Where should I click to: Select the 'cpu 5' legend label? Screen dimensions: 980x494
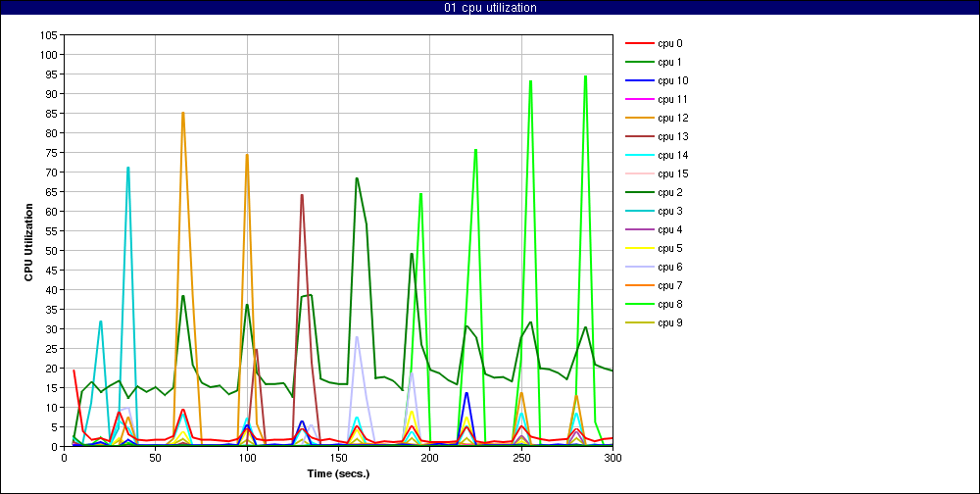click(x=670, y=248)
